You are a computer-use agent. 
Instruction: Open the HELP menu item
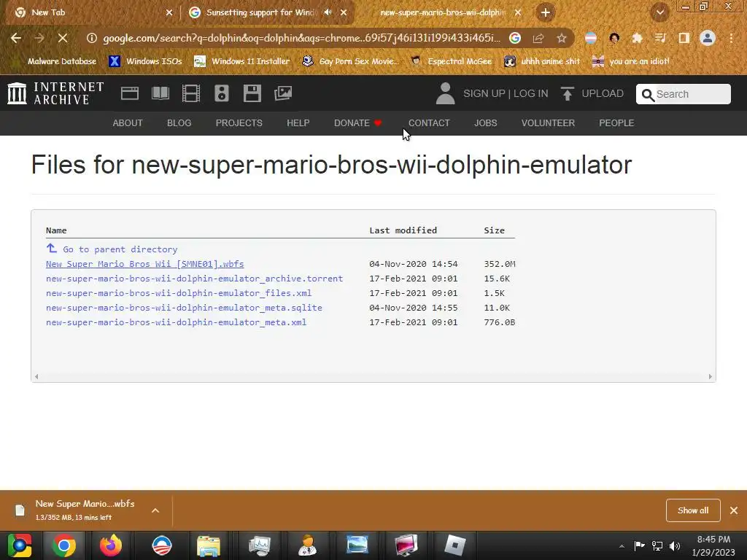(x=298, y=123)
